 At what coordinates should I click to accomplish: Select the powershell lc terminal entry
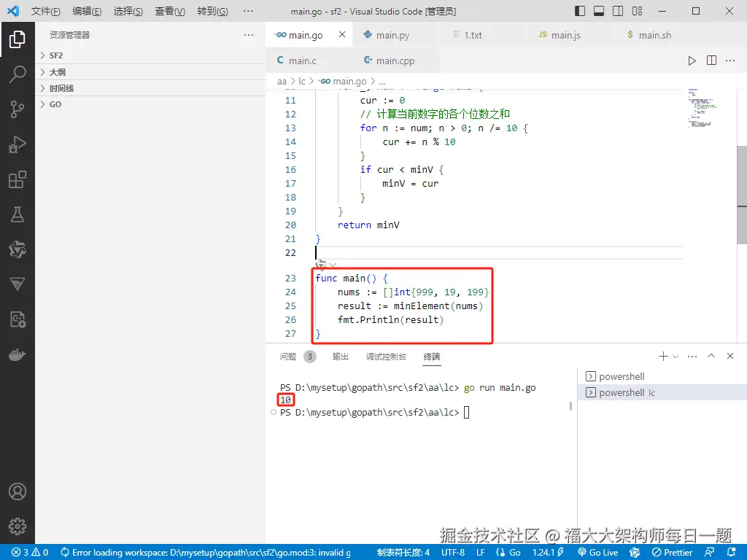coord(662,392)
